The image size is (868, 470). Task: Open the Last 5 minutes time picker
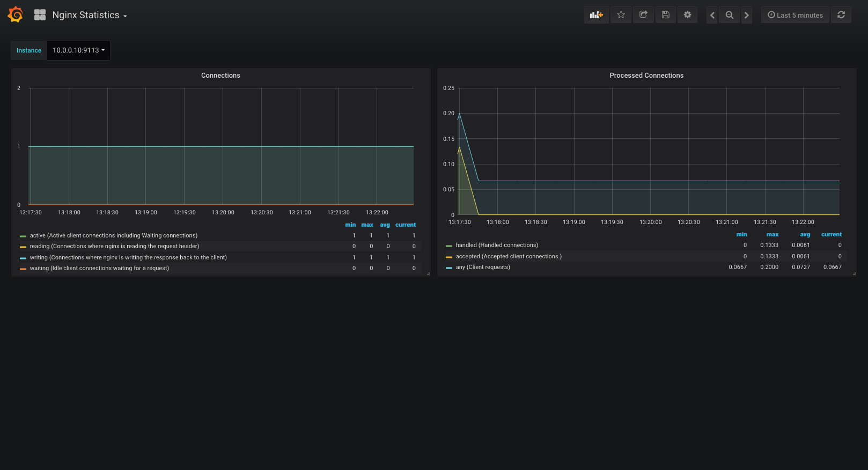[x=795, y=15]
